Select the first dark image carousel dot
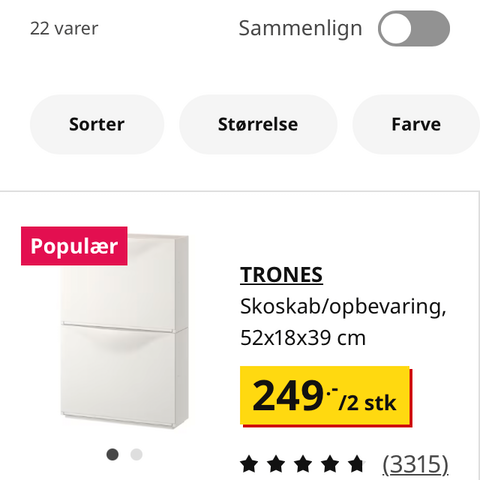 pyautogui.click(x=112, y=454)
